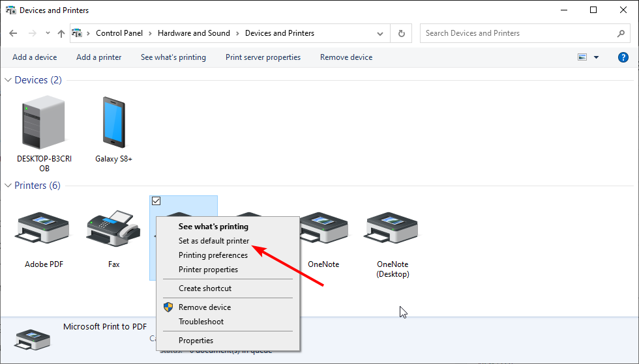
Task: Select Printing preferences from context menu
Action: click(x=213, y=255)
